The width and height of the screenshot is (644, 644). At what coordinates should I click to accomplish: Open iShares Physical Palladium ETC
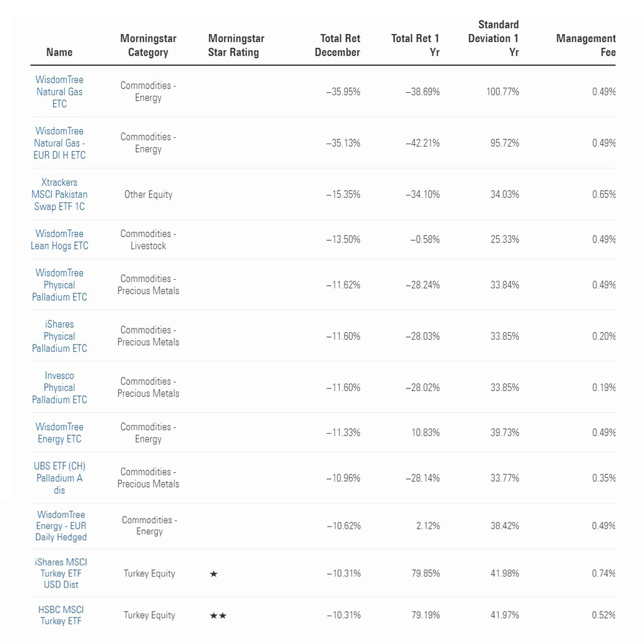pyautogui.click(x=59, y=336)
